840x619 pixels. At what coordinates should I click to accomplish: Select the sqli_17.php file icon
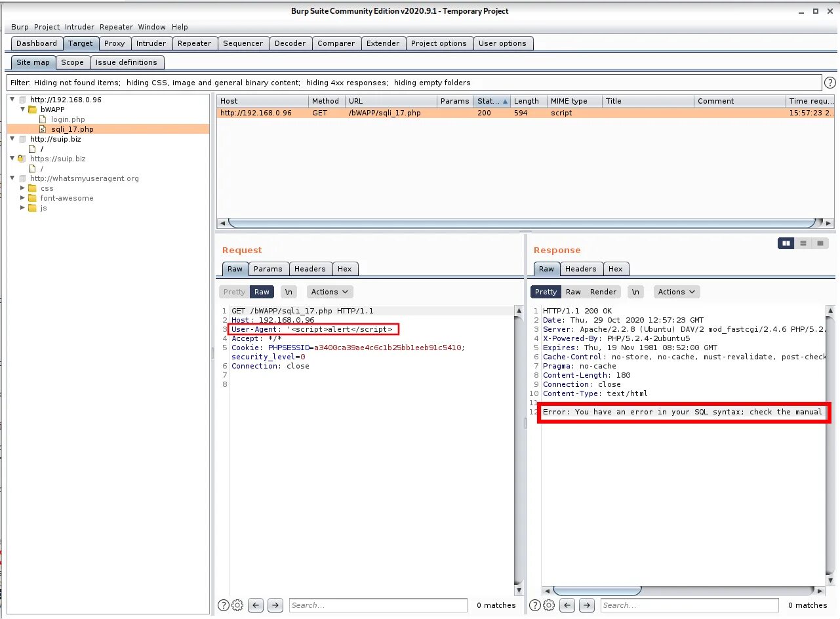43,129
